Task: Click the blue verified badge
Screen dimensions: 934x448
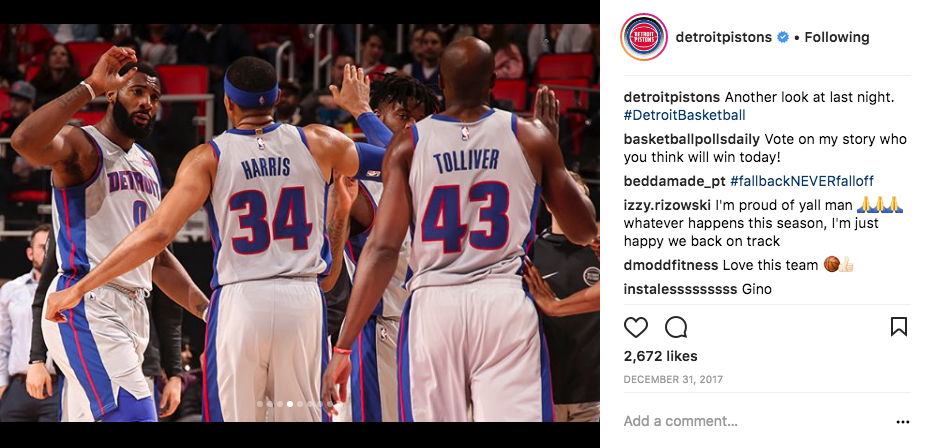Action: pyautogui.click(x=783, y=37)
